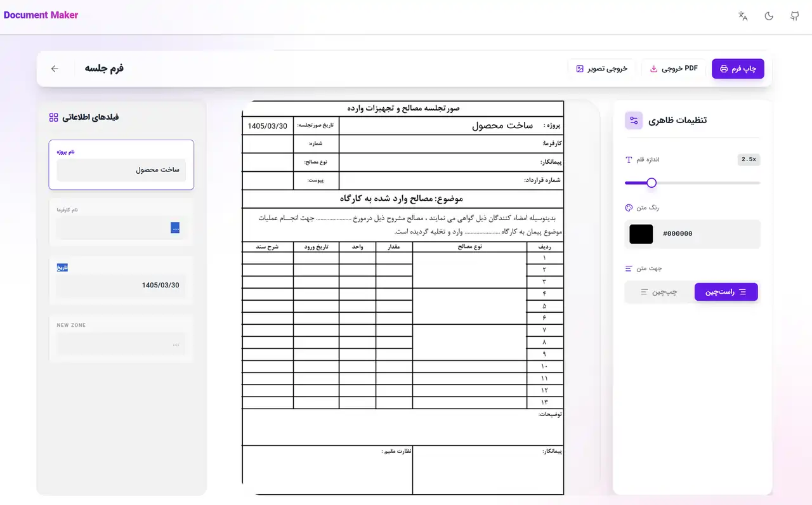Click the font size slider handle
This screenshot has height=505, width=812.
tap(651, 183)
